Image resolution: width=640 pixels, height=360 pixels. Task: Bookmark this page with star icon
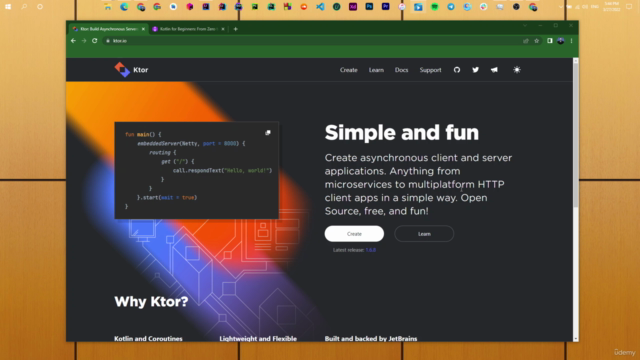537,41
